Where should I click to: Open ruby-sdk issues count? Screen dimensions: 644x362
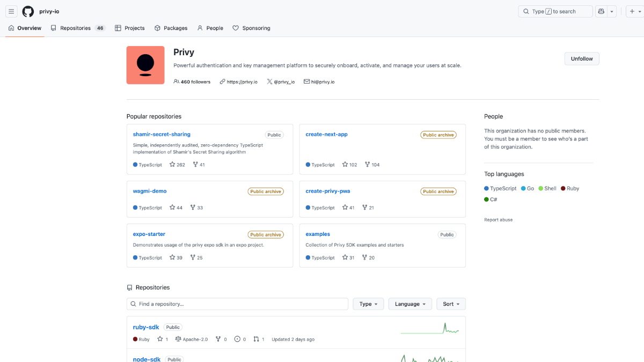[x=240, y=339]
